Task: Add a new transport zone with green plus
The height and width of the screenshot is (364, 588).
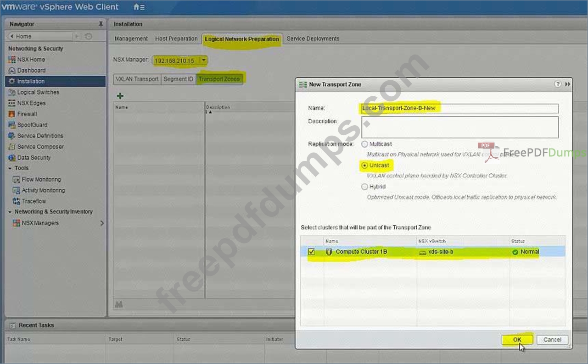Action: point(120,96)
